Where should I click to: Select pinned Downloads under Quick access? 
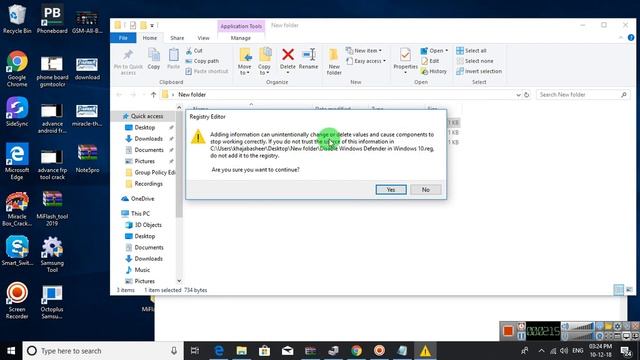pyautogui.click(x=149, y=139)
